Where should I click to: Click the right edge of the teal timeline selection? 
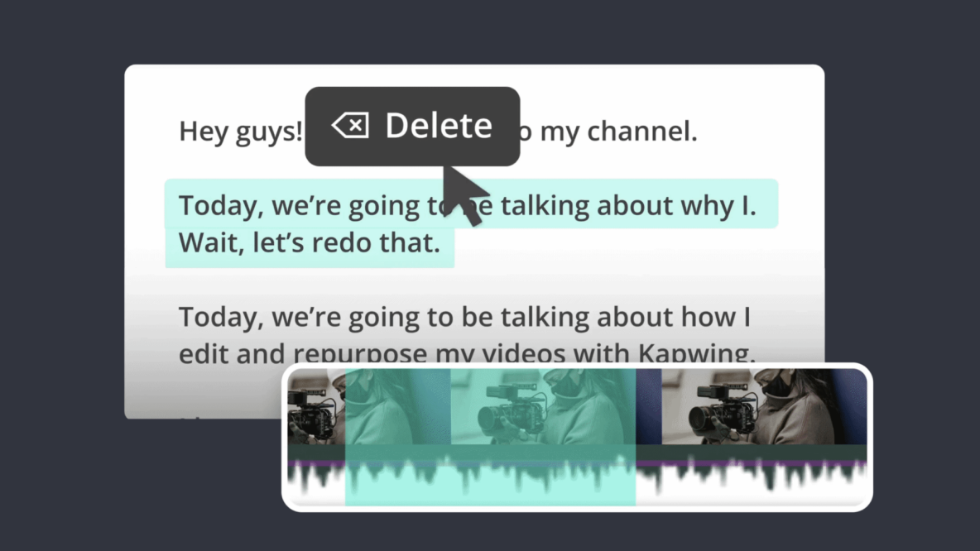tap(635, 437)
